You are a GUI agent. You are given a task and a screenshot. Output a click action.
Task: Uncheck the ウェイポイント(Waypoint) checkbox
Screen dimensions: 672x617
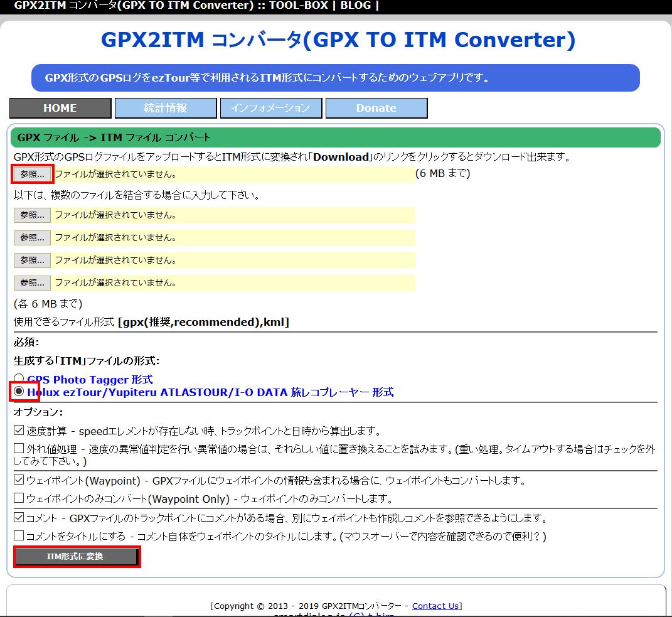[18, 480]
